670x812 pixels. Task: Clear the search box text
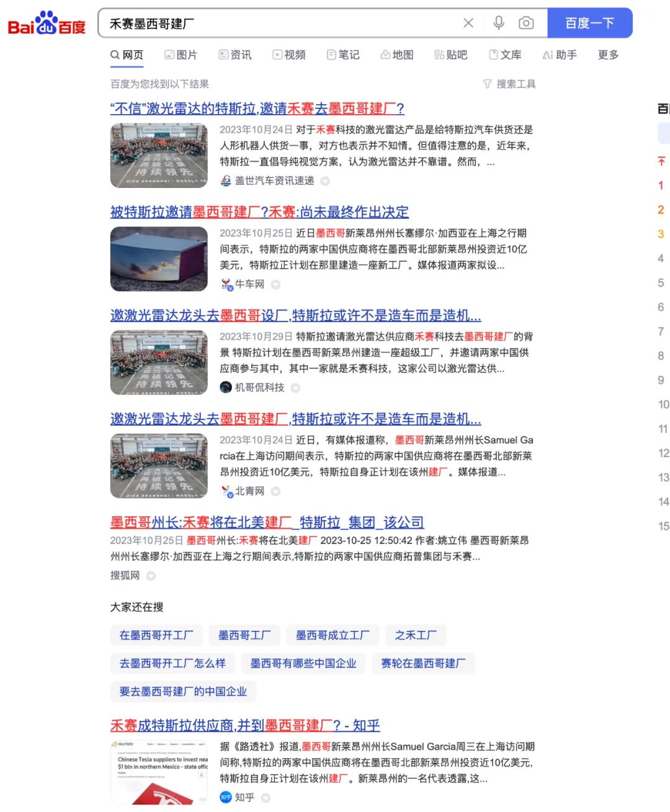[468, 23]
